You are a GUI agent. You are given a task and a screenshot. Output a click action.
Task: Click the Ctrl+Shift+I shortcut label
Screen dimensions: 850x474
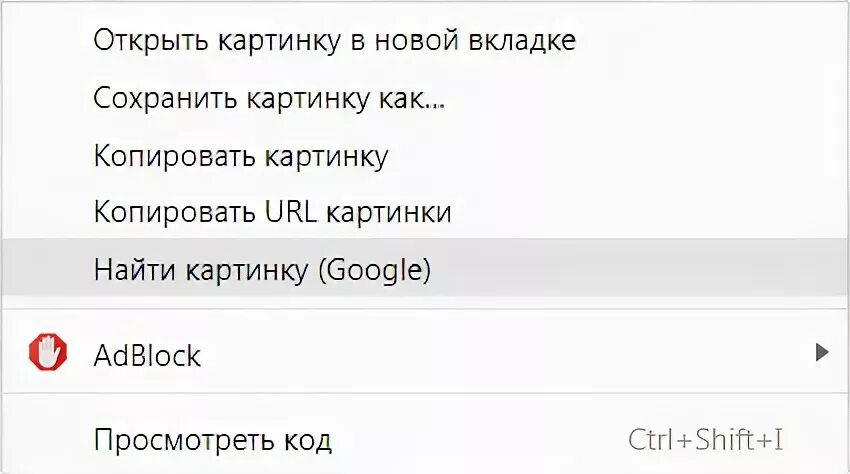(x=705, y=438)
